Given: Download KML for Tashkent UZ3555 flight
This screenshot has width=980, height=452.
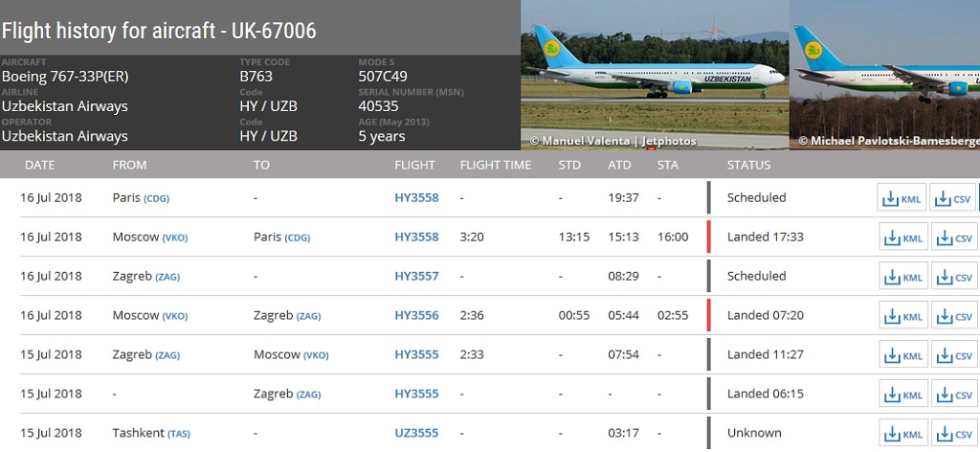Looking at the screenshot, I should 902,434.
